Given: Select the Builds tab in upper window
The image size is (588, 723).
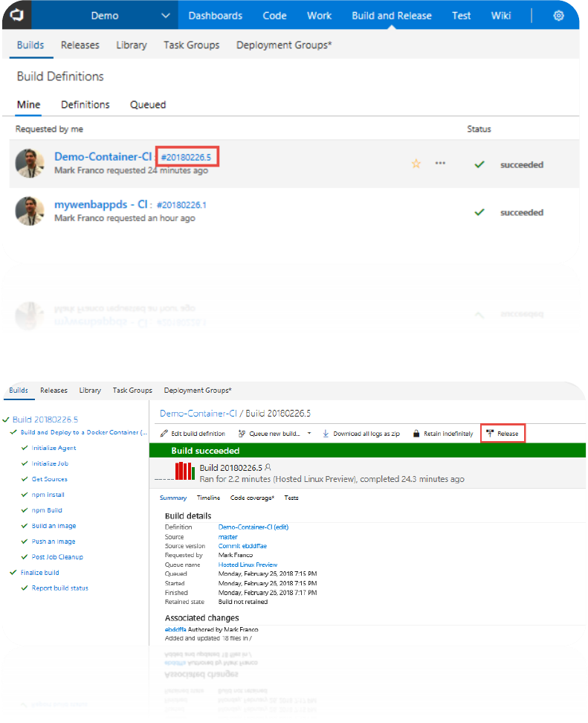Looking at the screenshot, I should coord(30,45).
